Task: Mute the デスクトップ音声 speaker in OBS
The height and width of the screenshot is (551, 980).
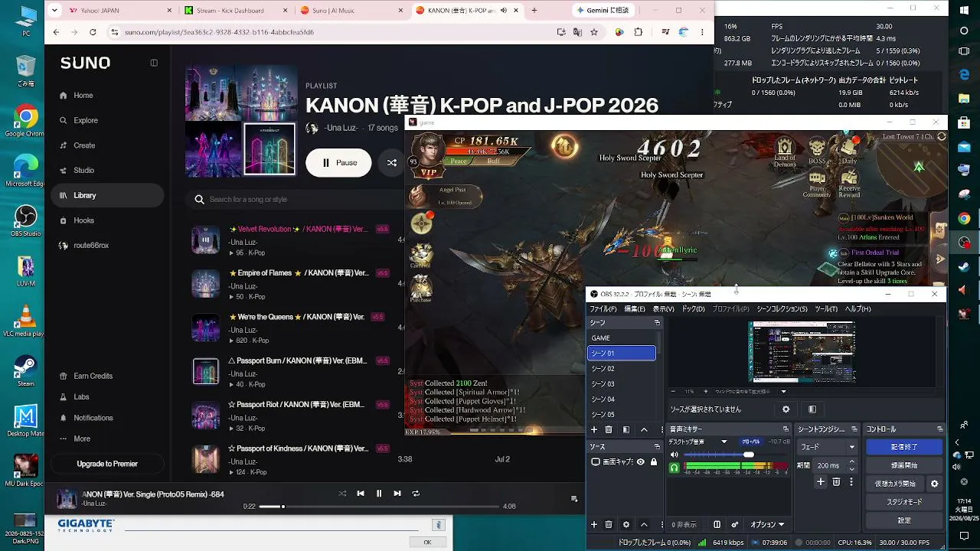Action: pyautogui.click(x=675, y=455)
